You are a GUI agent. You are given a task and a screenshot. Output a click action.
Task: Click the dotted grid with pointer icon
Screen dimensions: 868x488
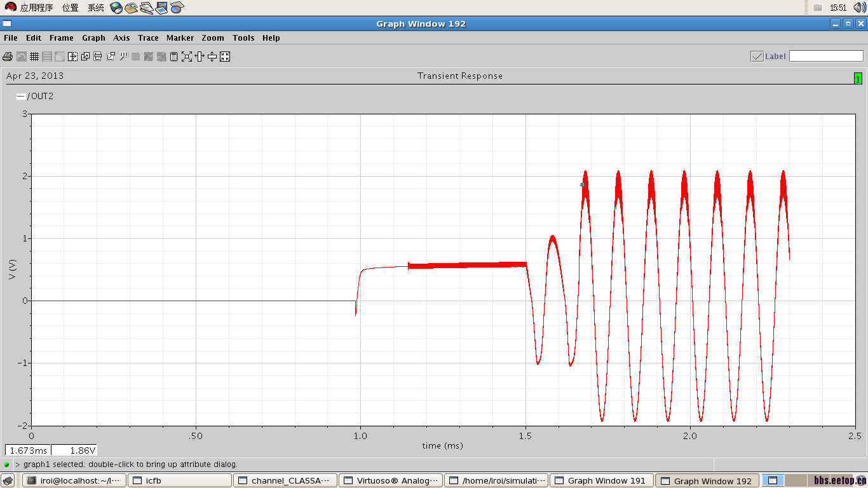[123, 57]
